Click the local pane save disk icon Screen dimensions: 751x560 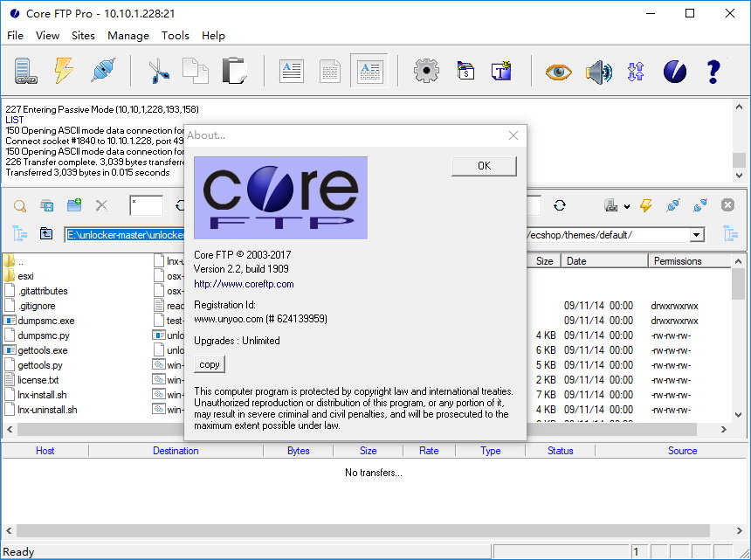coord(47,206)
